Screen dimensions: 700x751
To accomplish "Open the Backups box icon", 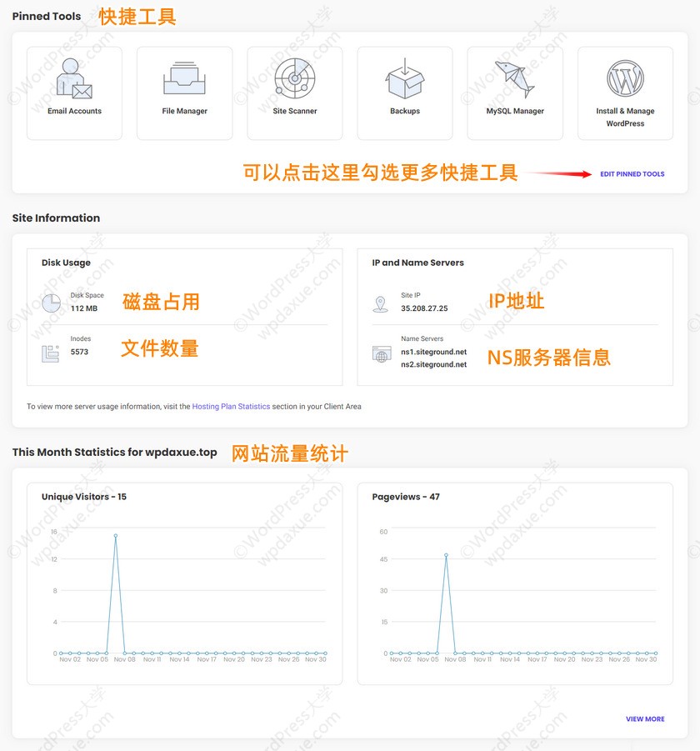I will [x=405, y=78].
